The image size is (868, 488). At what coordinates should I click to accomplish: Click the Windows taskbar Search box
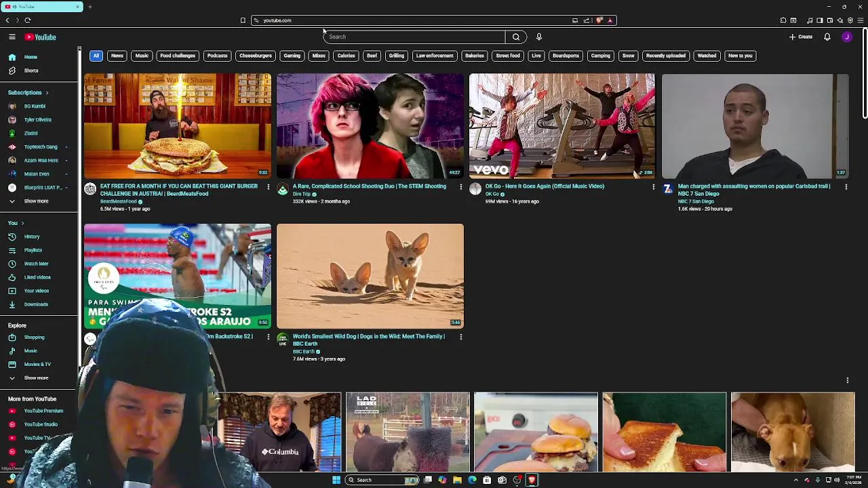(382, 480)
